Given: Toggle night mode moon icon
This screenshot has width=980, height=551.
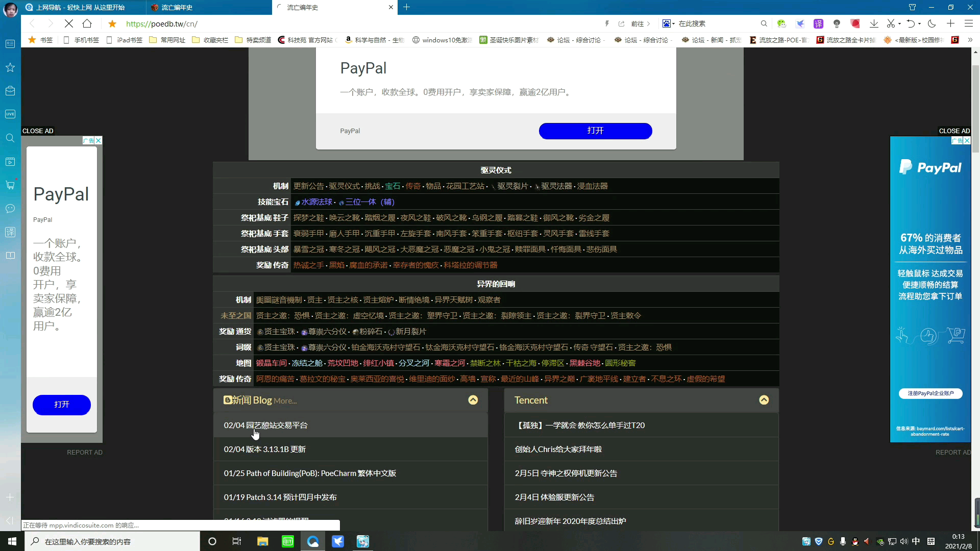Looking at the screenshot, I should click(x=932, y=23).
